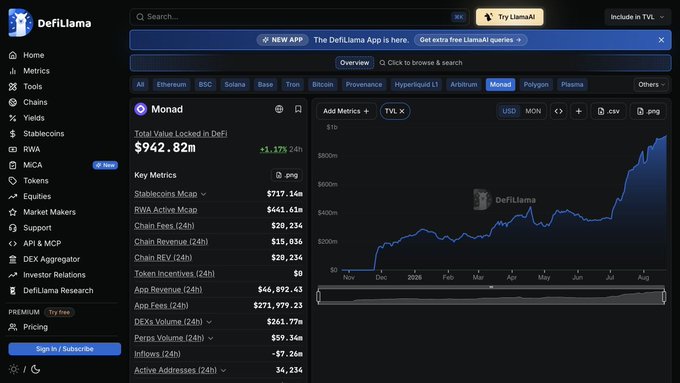Download the chart as .csv
680x383 pixels.
(x=608, y=111)
